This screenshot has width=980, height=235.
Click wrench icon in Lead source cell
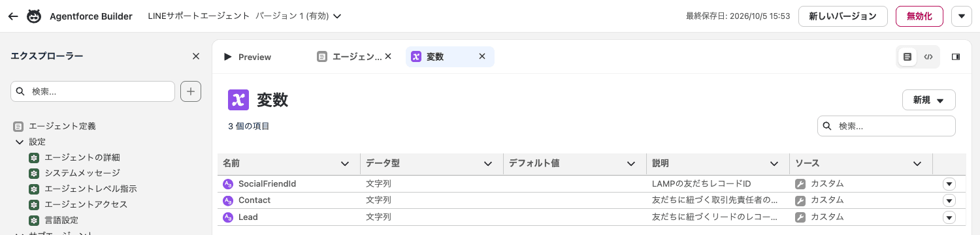click(x=800, y=217)
